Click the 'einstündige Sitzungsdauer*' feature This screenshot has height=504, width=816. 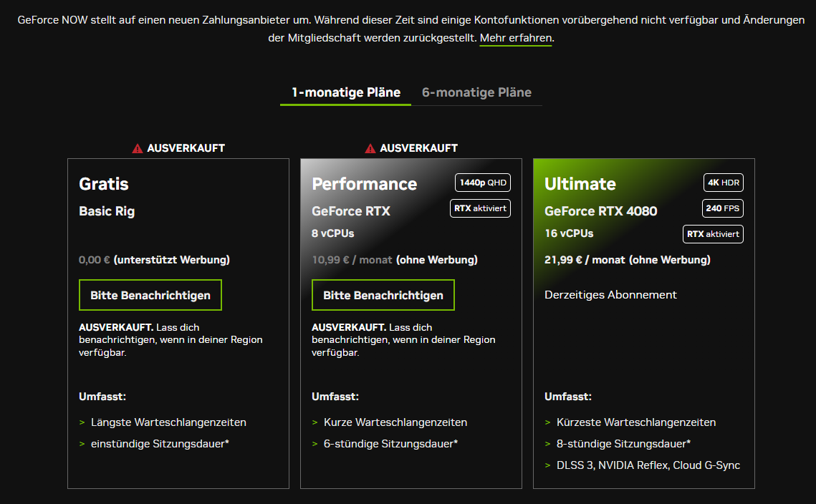160,444
